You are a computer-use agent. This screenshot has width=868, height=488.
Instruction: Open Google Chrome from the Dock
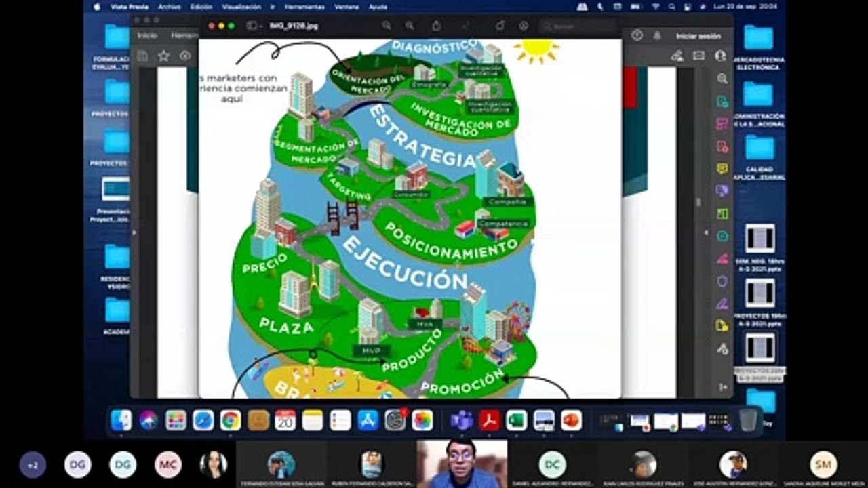pyautogui.click(x=231, y=420)
